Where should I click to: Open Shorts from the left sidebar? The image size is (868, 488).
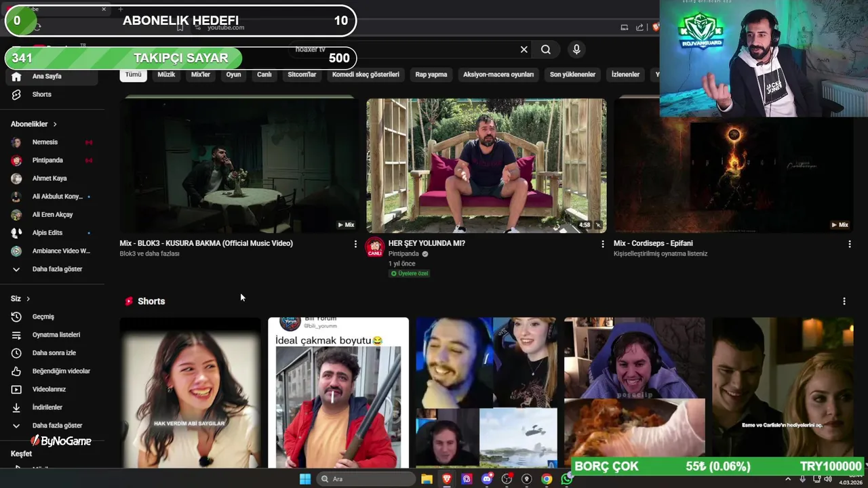52,94
